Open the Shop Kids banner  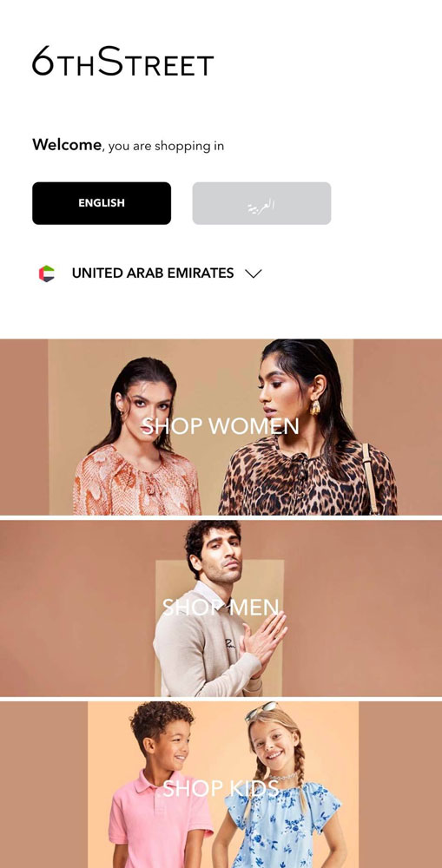(221, 785)
